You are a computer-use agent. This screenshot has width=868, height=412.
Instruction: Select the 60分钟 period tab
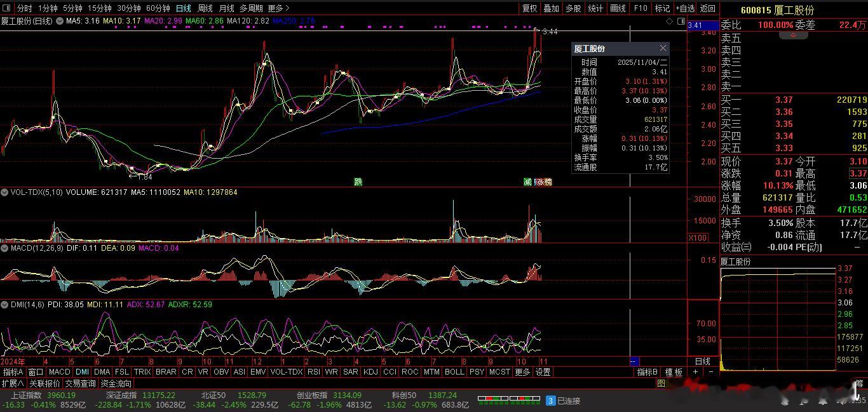point(158,8)
